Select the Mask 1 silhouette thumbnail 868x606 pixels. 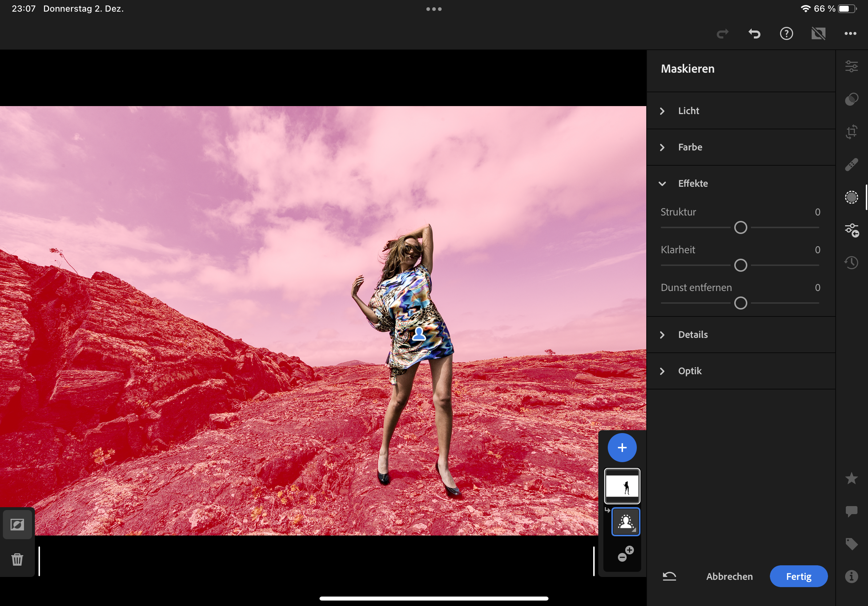622,486
